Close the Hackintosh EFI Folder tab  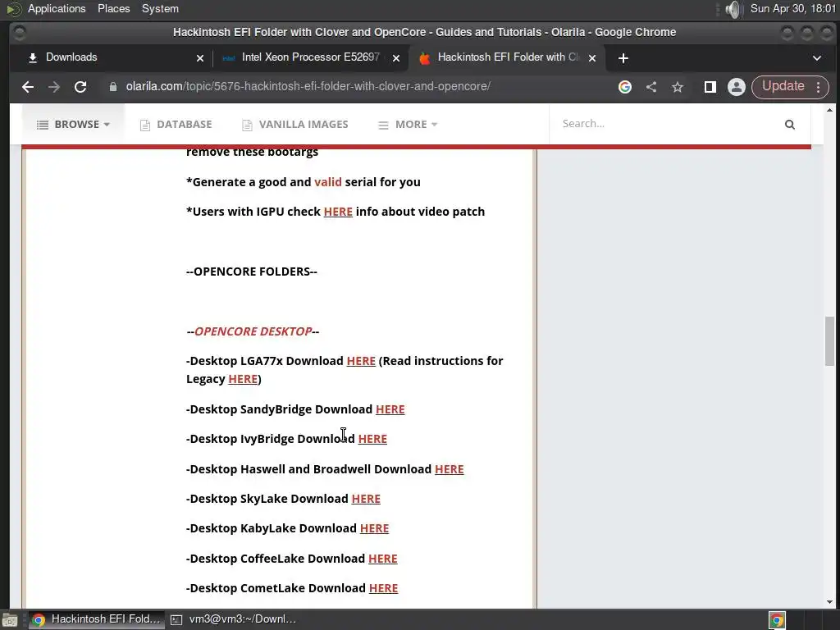[592, 58]
